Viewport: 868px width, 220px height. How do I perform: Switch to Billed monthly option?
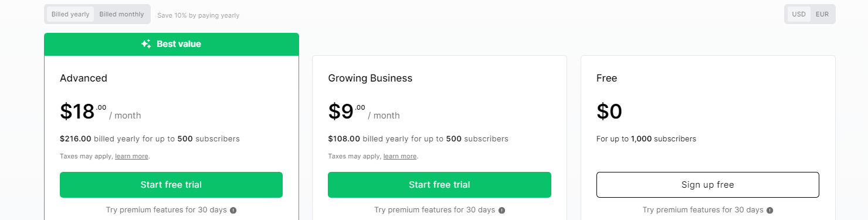tap(121, 14)
